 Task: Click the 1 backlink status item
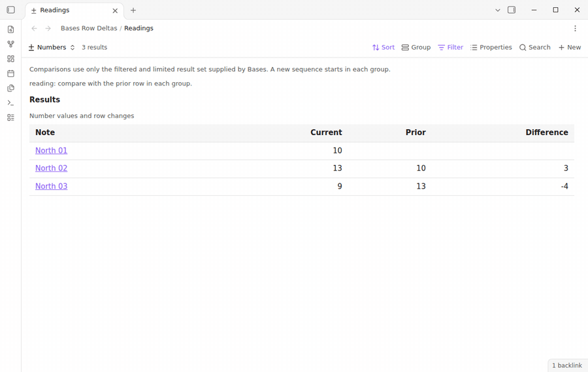pos(567,365)
